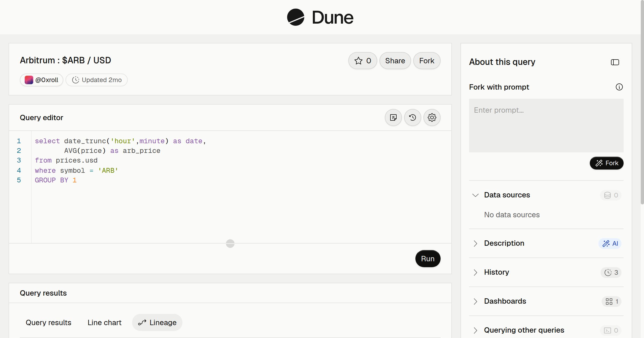Click the info icon beside Fork with prompt
Image resolution: width=644 pixels, height=338 pixels.
[x=619, y=87]
